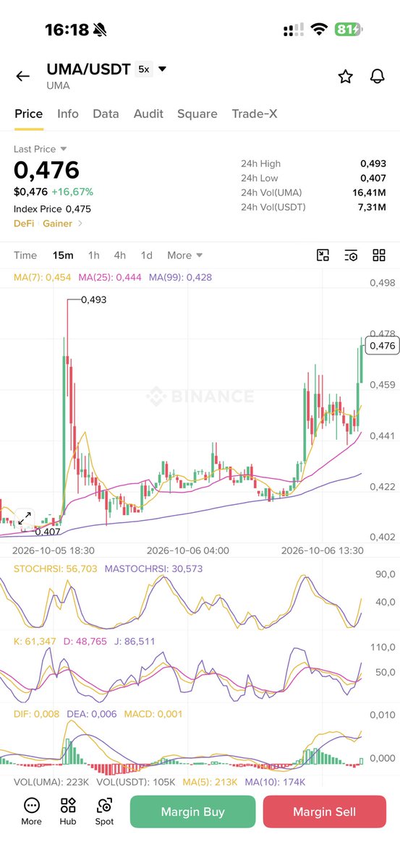Tap the silent mode bell icon in status bar
Viewport: 400px width, 868px height.
100,30
